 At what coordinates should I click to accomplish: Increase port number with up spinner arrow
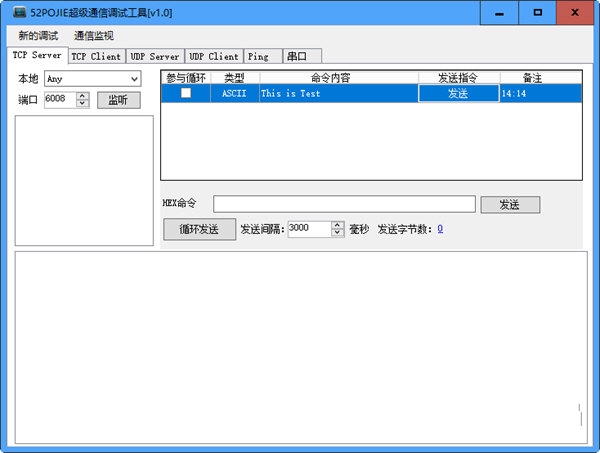click(x=83, y=96)
